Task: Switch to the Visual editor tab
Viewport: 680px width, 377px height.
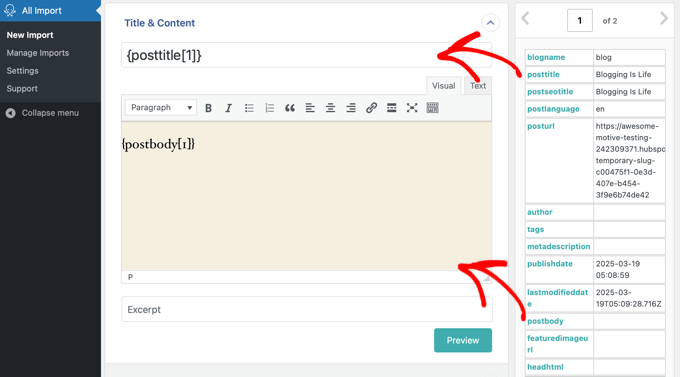Action: pyautogui.click(x=443, y=86)
